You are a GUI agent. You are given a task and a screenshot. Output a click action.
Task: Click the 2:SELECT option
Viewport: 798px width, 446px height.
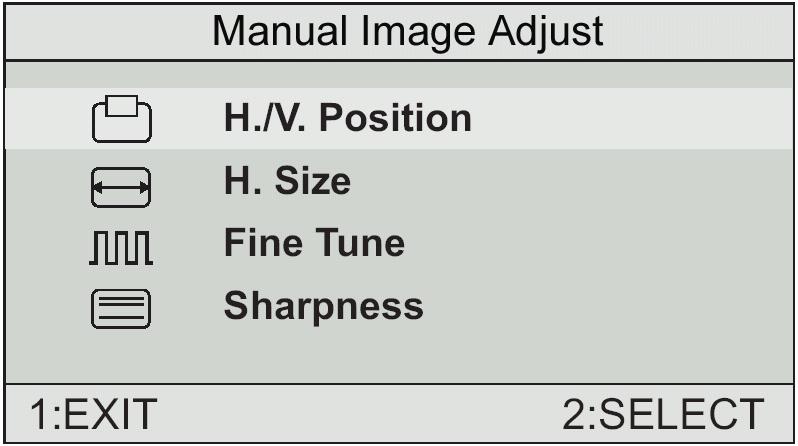click(663, 414)
